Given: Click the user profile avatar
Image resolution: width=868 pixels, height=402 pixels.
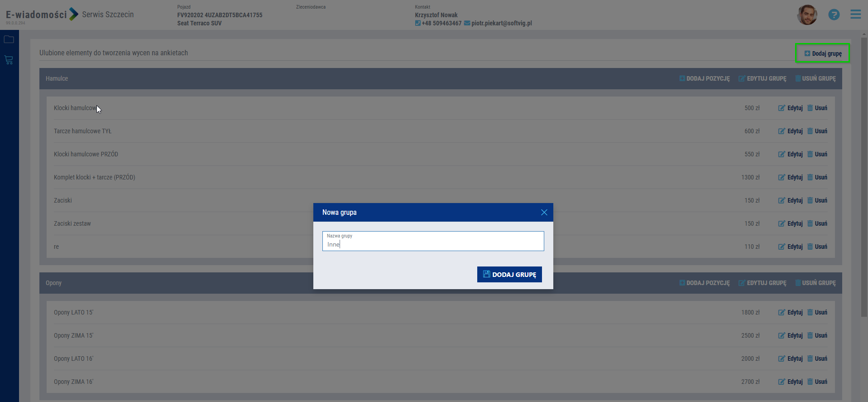Looking at the screenshot, I should click(x=807, y=15).
